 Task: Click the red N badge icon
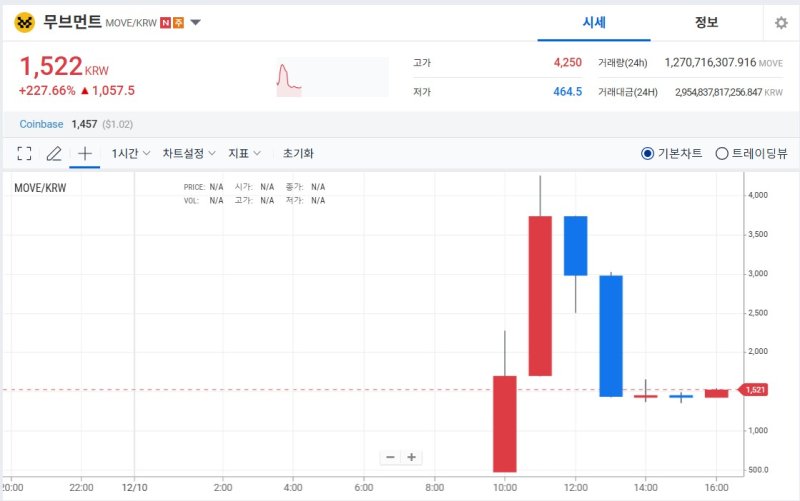(165, 23)
